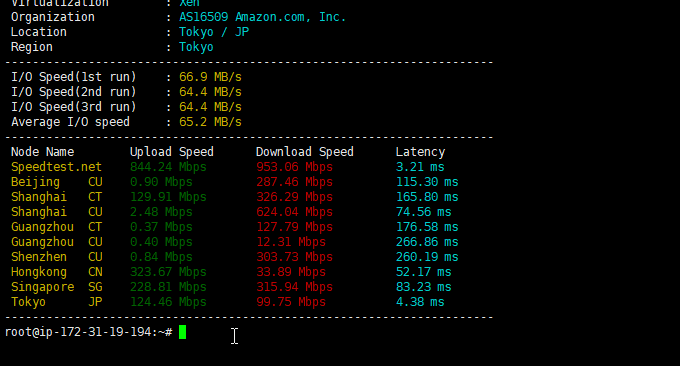Viewport: 680px width, 366px height.
Task: Click the Region value Tokyo
Action: coord(196,47)
